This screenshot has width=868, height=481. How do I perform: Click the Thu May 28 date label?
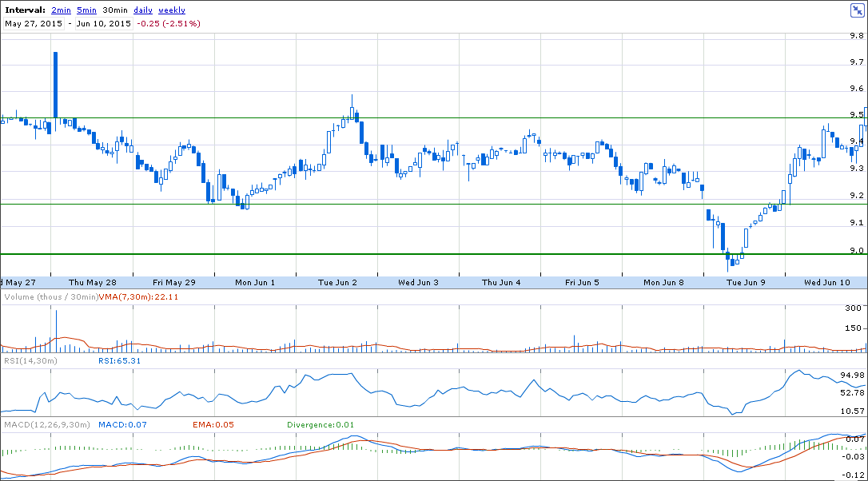93,282
